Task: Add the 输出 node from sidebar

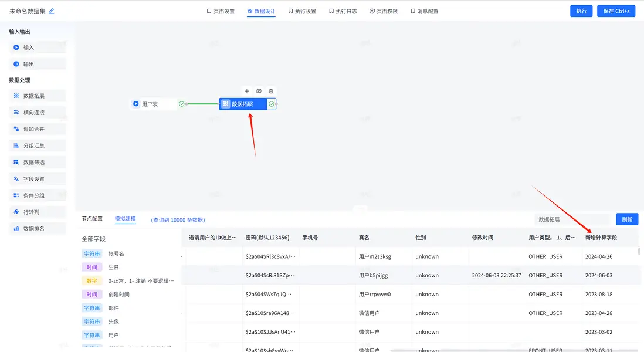Action: tap(38, 64)
